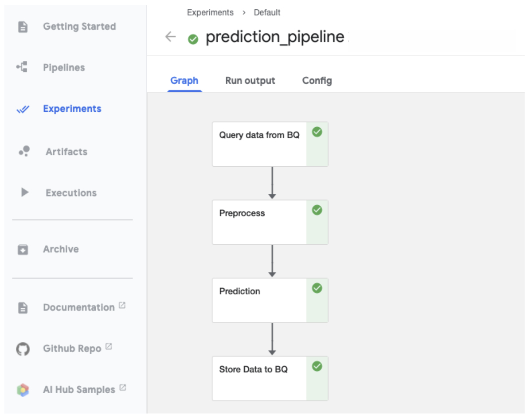The image size is (532, 419).
Task: Click the green status check beside prediction_pipeline
Action: click(x=193, y=39)
